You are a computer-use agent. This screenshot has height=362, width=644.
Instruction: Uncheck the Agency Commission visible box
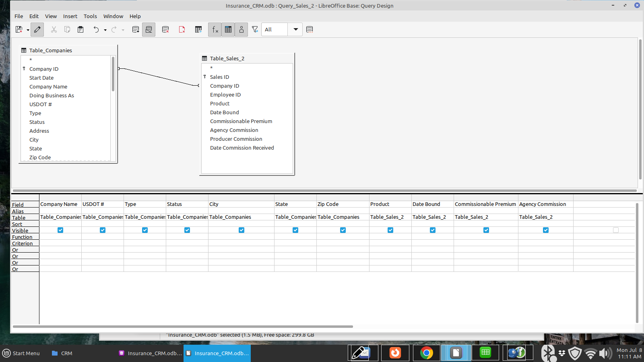click(x=546, y=230)
